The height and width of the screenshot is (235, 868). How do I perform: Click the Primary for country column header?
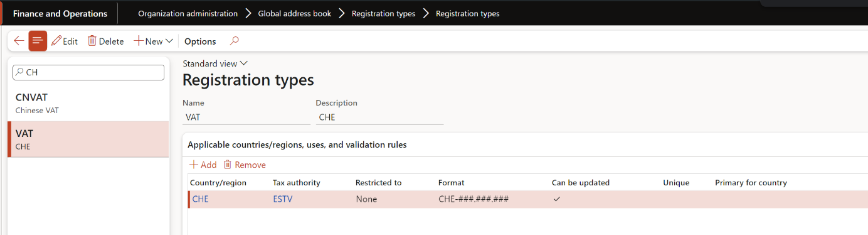(x=751, y=182)
